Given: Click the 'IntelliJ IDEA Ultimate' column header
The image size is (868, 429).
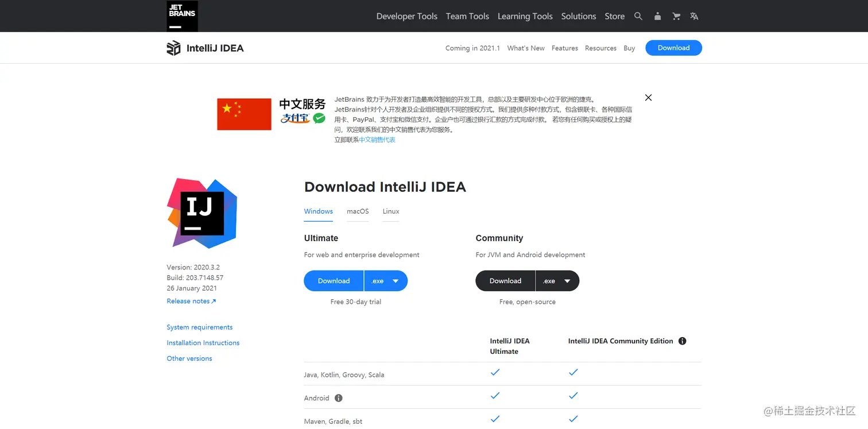Looking at the screenshot, I should [x=510, y=346].
